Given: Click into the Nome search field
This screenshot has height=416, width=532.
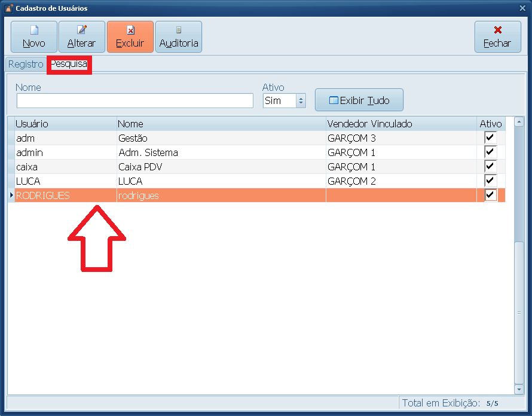Looking at the screenshot, I should 135,100.
